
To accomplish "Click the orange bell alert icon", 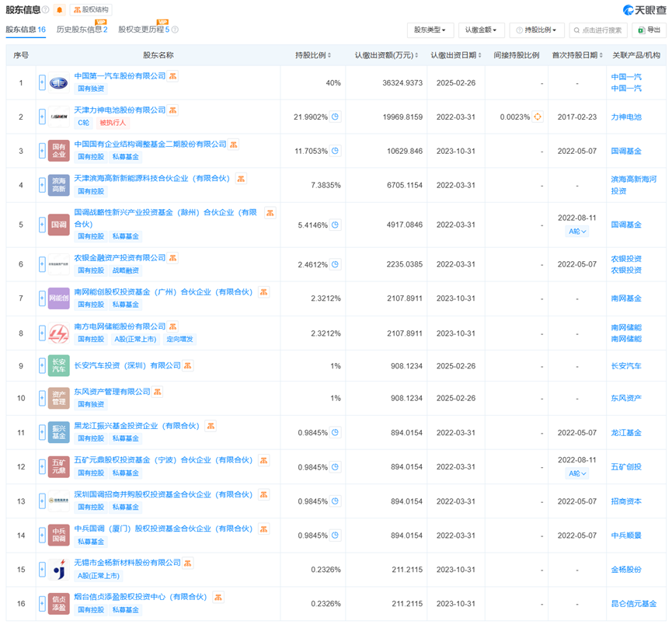I will 60,10.
